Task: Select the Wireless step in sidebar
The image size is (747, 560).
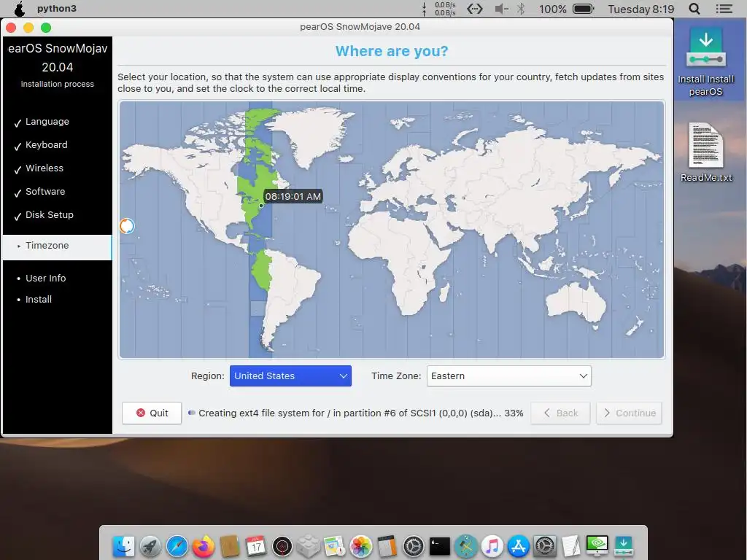Action: 44,168
